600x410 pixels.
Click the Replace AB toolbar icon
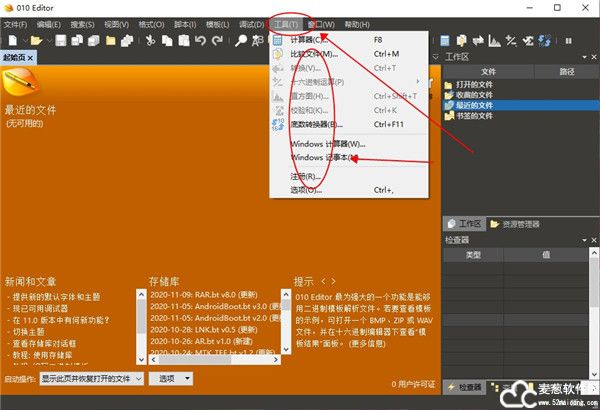(x=258, y=40)
